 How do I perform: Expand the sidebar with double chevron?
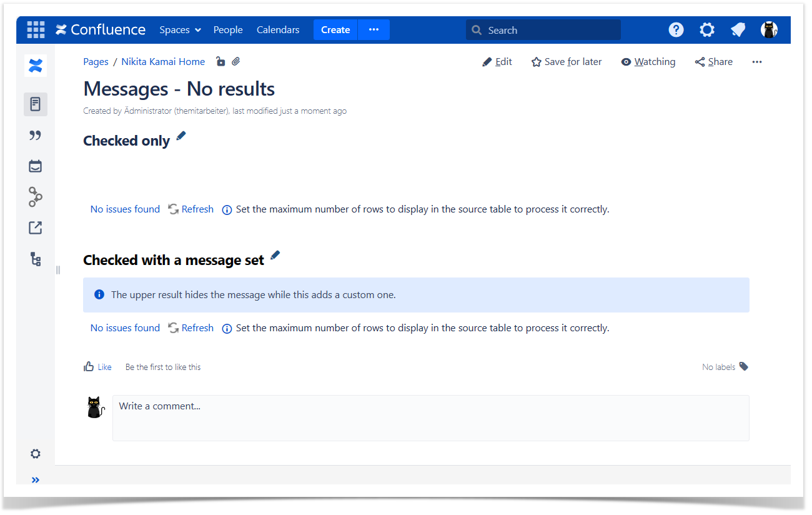click(36, 480)
